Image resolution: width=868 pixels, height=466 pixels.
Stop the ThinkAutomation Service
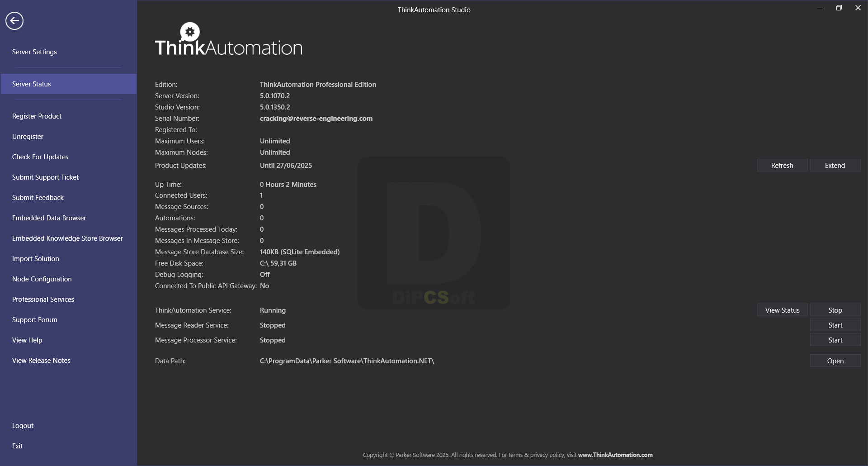coord(835,310)
